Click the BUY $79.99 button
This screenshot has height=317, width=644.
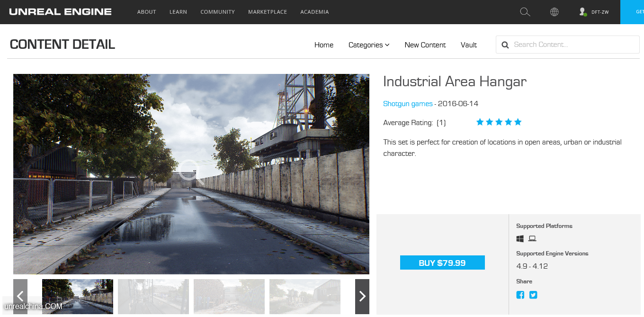[442, 263]
